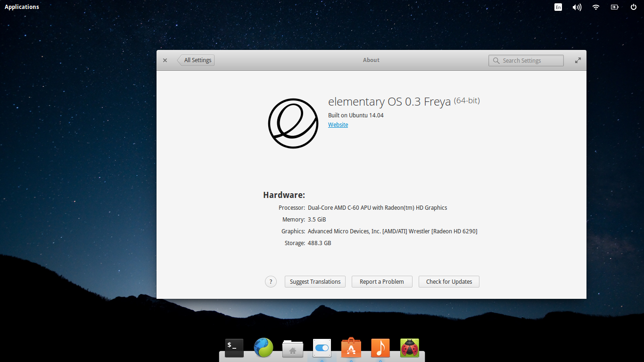Click the Search Settings field
644x362 pixels.
point(526,60)
